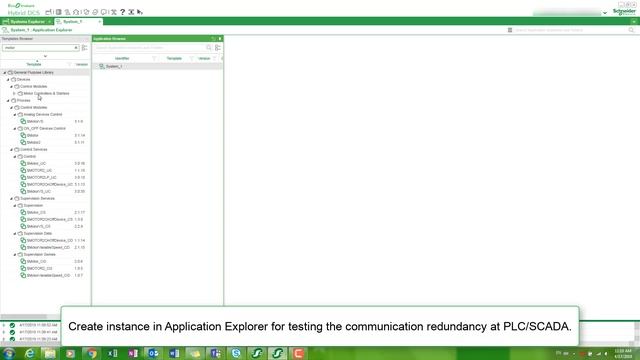This screenshot has width=640, height=360.
Task: Clear the motor search in Templates Browser
Action: click(76, 48)
